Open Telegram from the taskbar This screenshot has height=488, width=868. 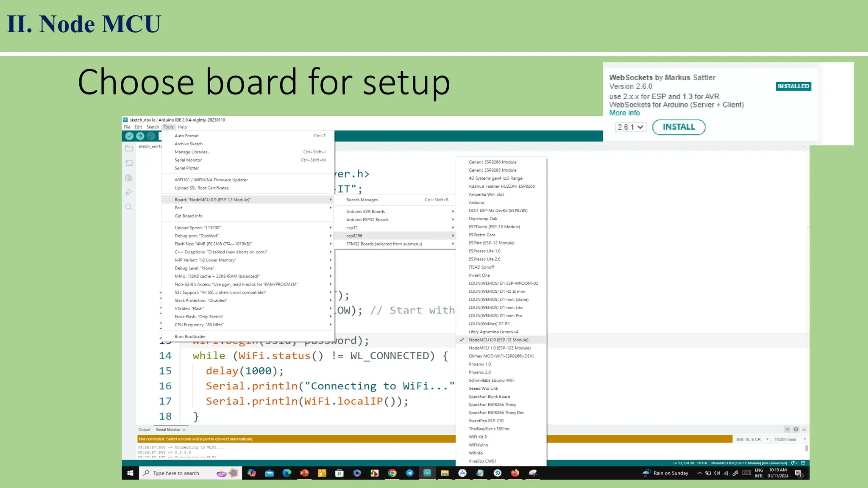tap(409, 473)
